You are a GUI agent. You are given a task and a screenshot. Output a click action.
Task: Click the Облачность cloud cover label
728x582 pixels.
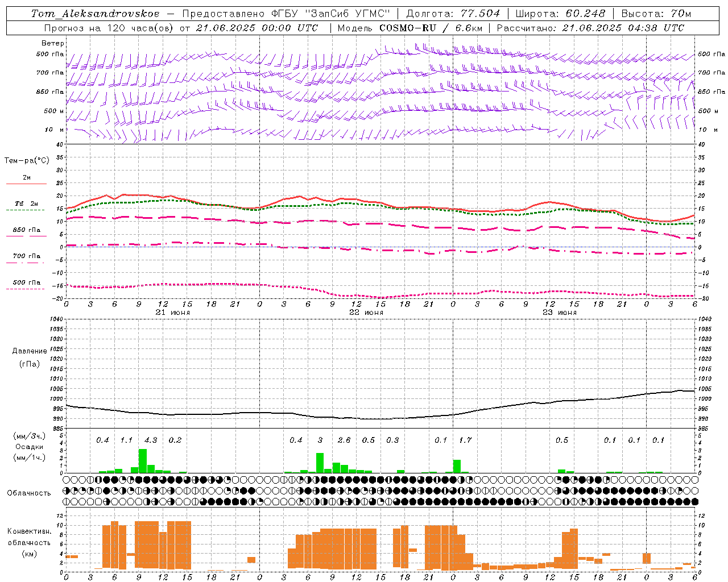pyautogui.click(x=29, y=493)
